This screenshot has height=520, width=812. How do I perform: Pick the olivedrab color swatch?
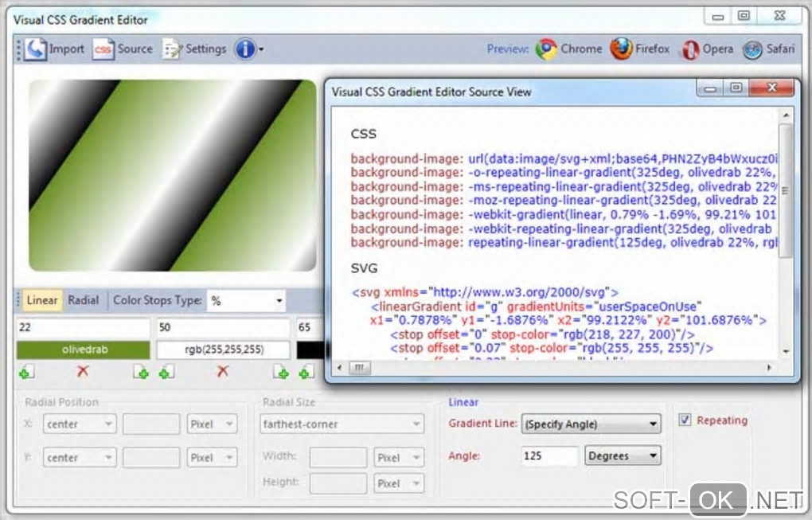84,350
